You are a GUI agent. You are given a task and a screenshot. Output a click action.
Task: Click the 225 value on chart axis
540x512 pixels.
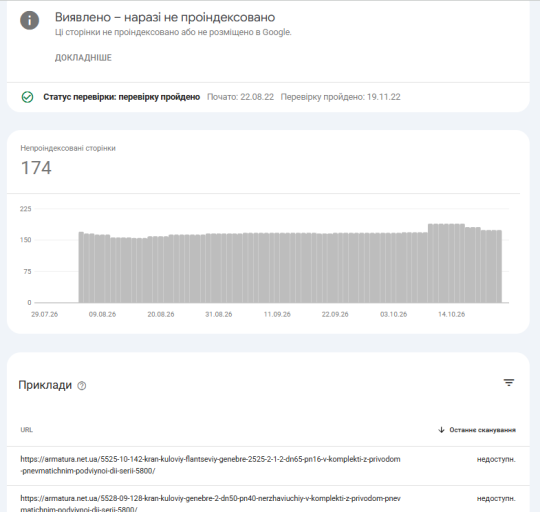pyautogui.click(x=25, y=209)
